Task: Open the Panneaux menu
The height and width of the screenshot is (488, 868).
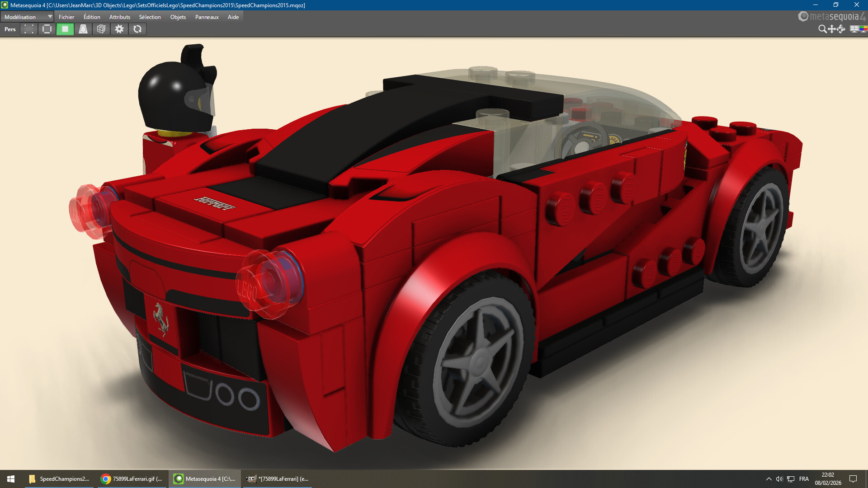Action: [207, 17]
